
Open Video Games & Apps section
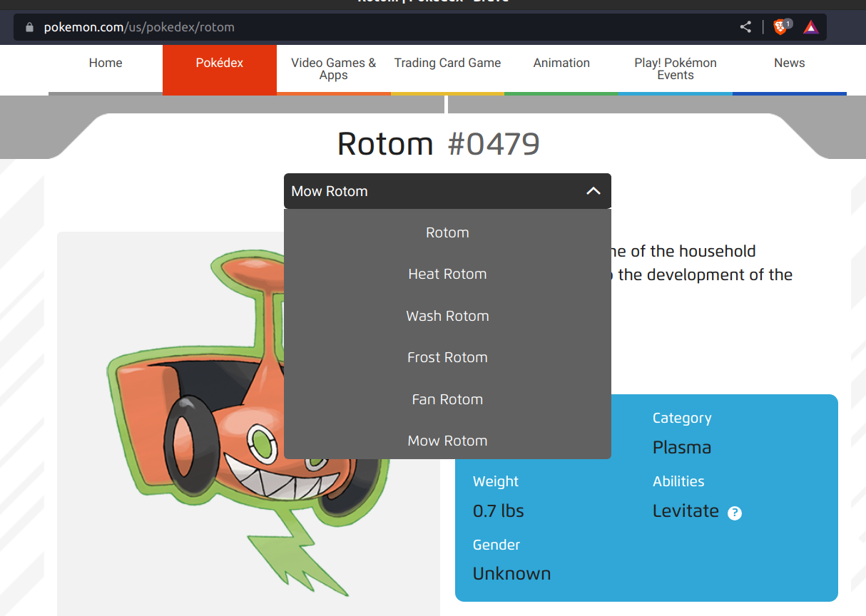tap(333, 69)
